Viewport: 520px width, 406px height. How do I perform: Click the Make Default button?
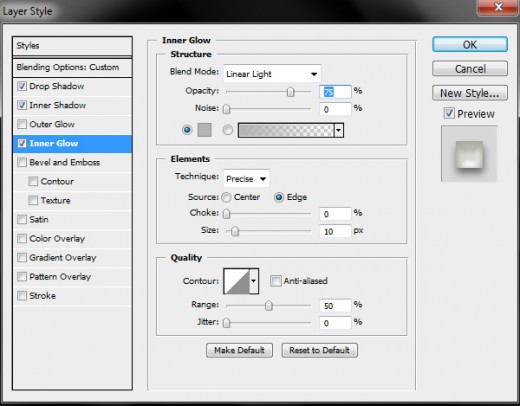239,350
